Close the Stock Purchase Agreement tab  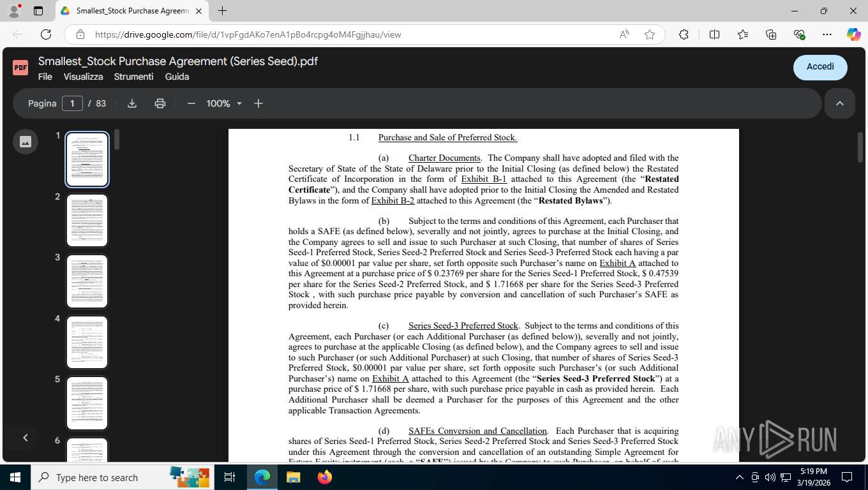[198, 11]
